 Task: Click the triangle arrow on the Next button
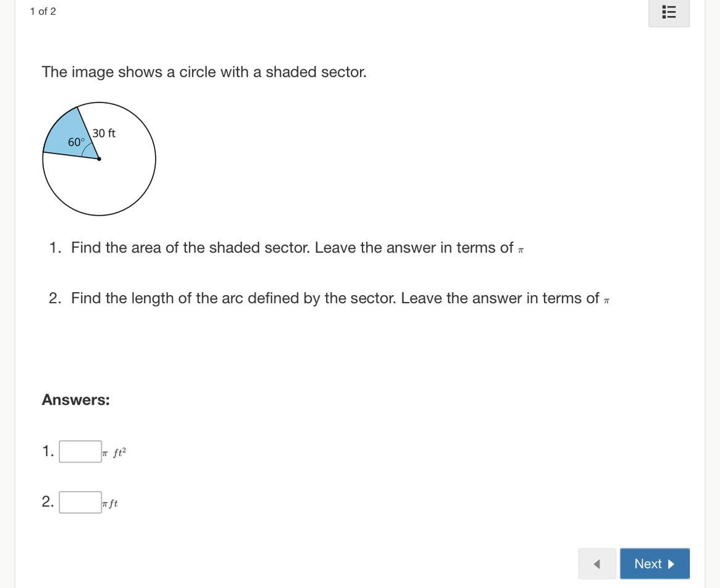671,564
